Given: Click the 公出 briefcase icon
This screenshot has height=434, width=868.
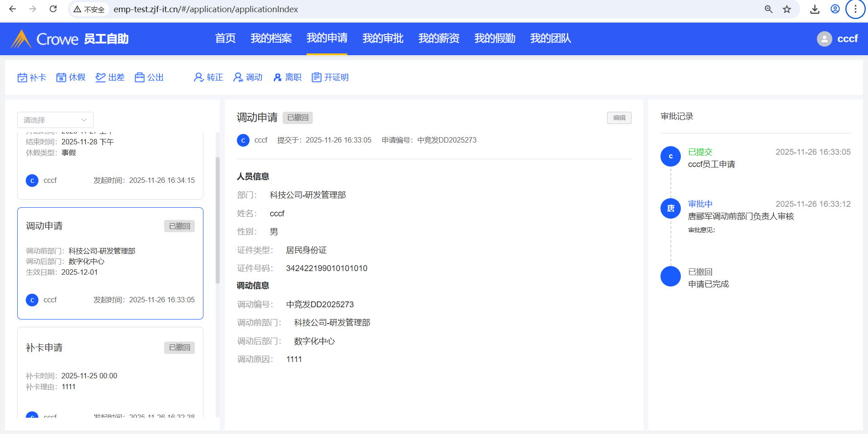Looking at the screenshot, I should point(140,77).
